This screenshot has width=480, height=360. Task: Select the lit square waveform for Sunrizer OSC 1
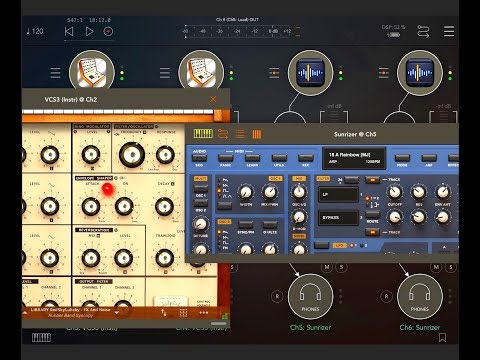[219, 191]
